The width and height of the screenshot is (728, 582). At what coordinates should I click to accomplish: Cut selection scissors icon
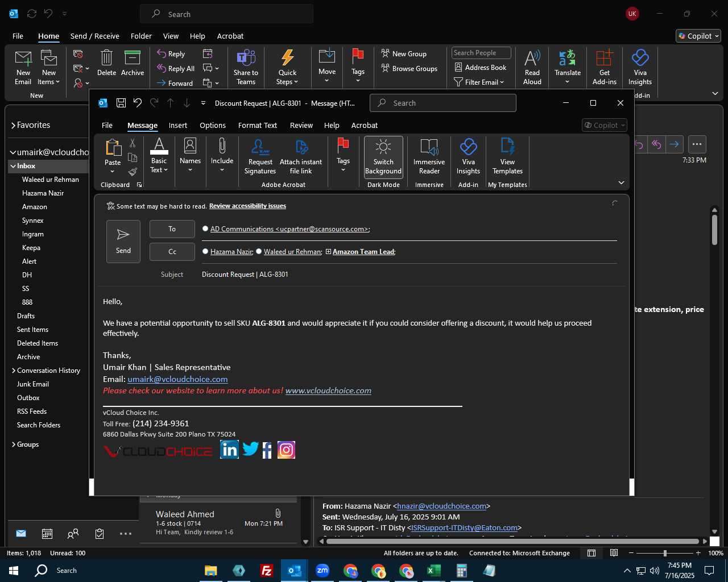(x=133, y=143)
